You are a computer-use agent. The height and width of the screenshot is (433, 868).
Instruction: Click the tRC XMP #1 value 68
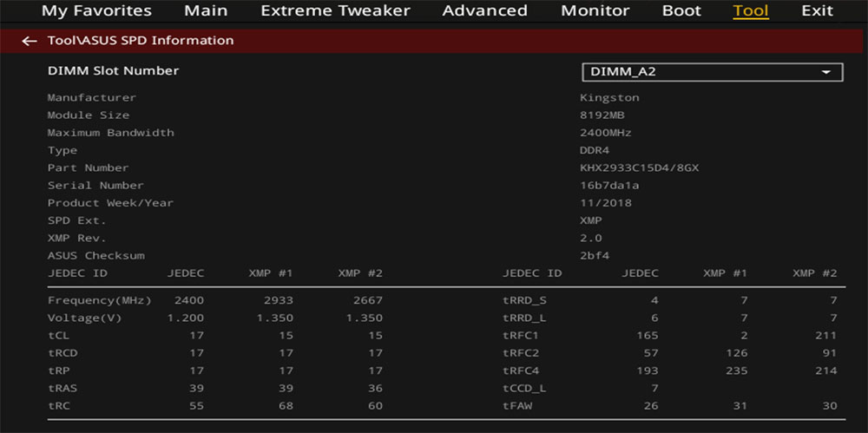pos(286,406)
